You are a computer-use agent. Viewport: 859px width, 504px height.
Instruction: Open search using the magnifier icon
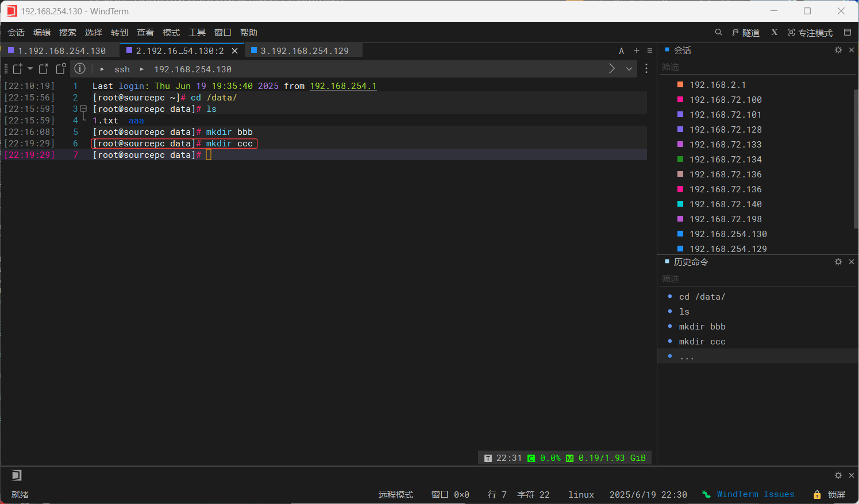[x=718, y=32]
